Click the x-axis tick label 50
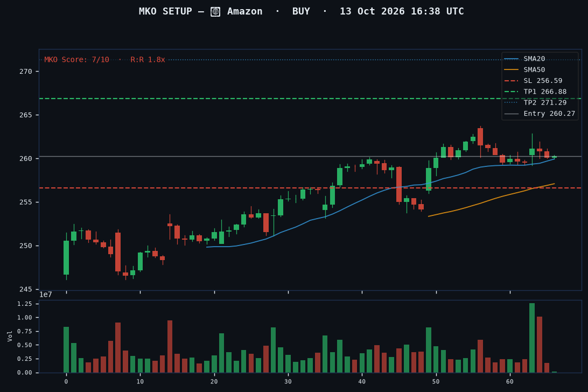 coord(436,382)
